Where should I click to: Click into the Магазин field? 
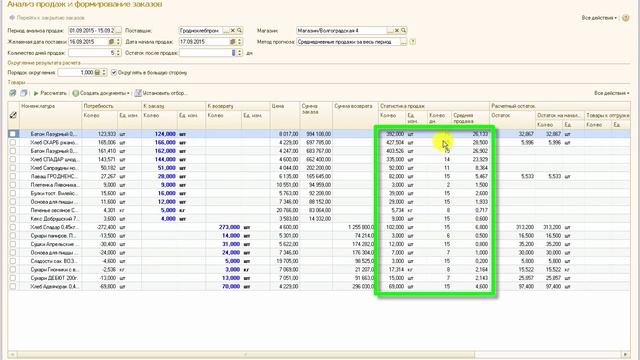[x=341, y=31]
